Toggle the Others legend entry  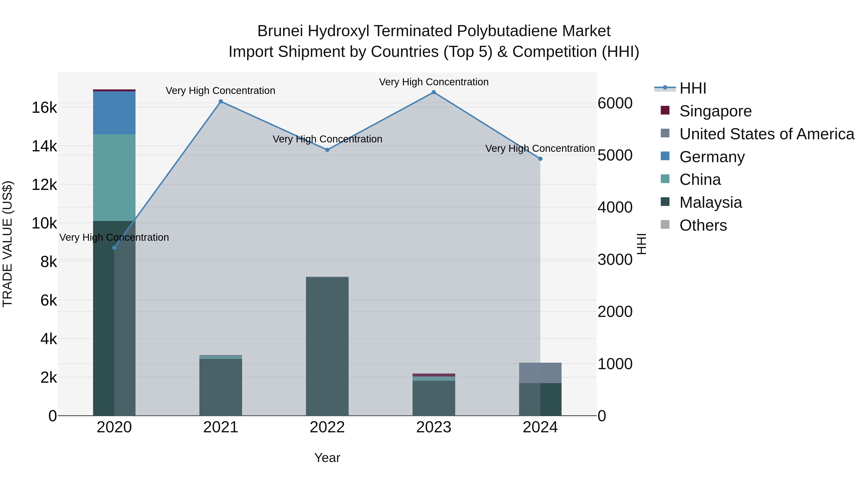pyautogui.click(x=693, y=225)
